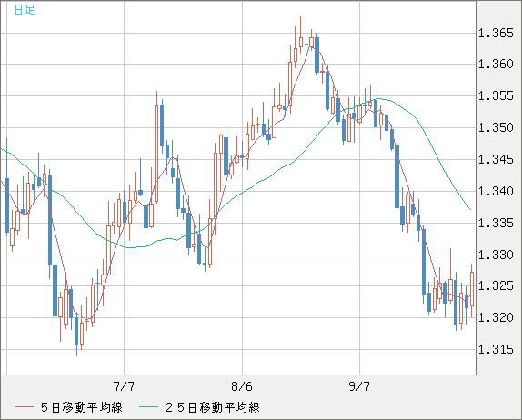Viewport: 522px width, 420px height.
Task: Click the 9/7 date axis label
Action: click(x=359, y=386)
